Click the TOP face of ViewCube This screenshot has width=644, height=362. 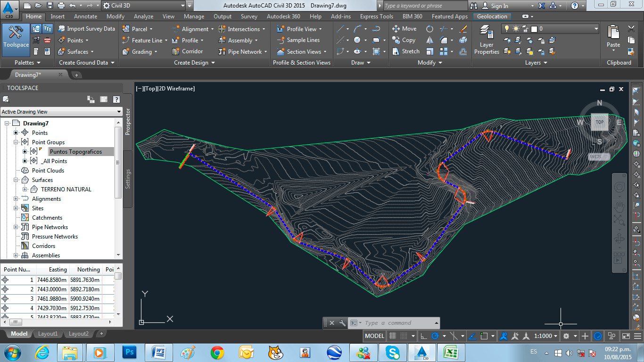(599, 122)
